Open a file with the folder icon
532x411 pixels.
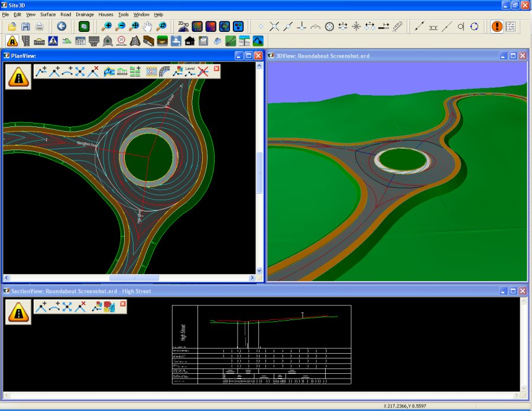(x=12, y=27)
